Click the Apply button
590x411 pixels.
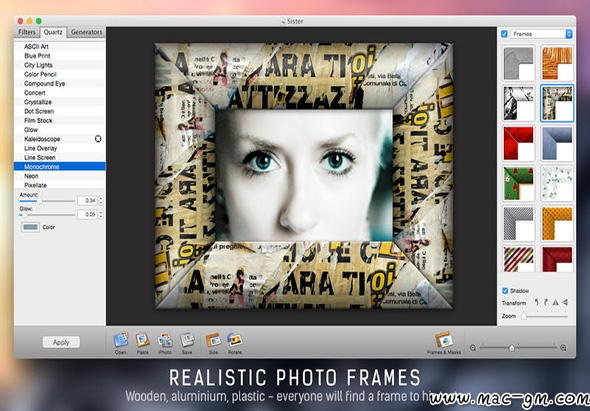(x=61, y=342)
